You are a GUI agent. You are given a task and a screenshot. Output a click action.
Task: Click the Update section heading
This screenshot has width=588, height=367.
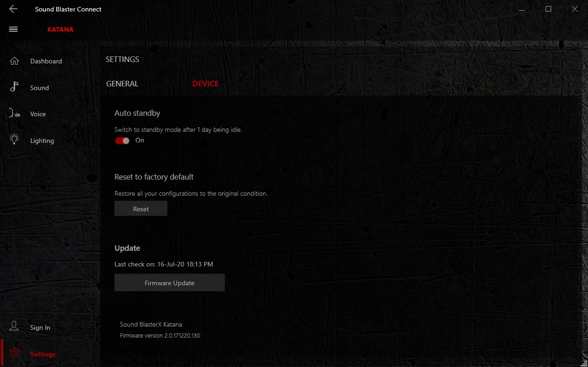click(x=127, y=248)
